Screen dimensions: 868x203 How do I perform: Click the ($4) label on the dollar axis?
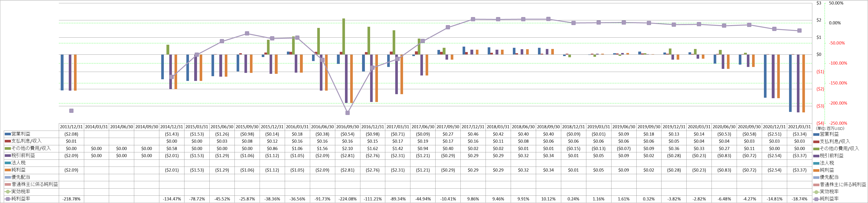point(820,123)
